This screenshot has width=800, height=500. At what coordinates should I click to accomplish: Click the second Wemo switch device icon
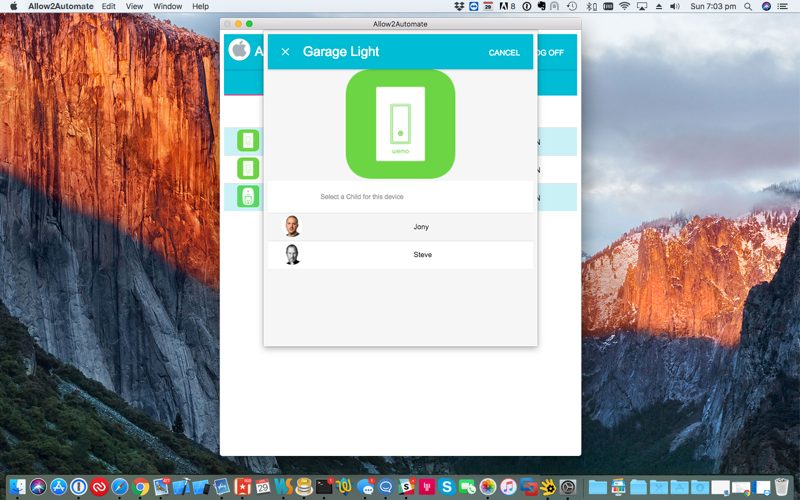point(248,169)
